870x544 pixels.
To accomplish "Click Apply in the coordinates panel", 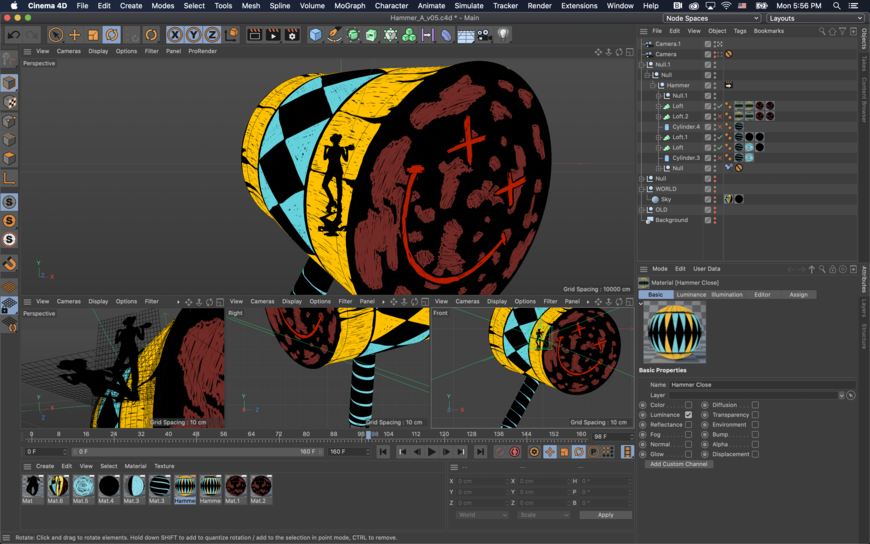I will point(605,515).
